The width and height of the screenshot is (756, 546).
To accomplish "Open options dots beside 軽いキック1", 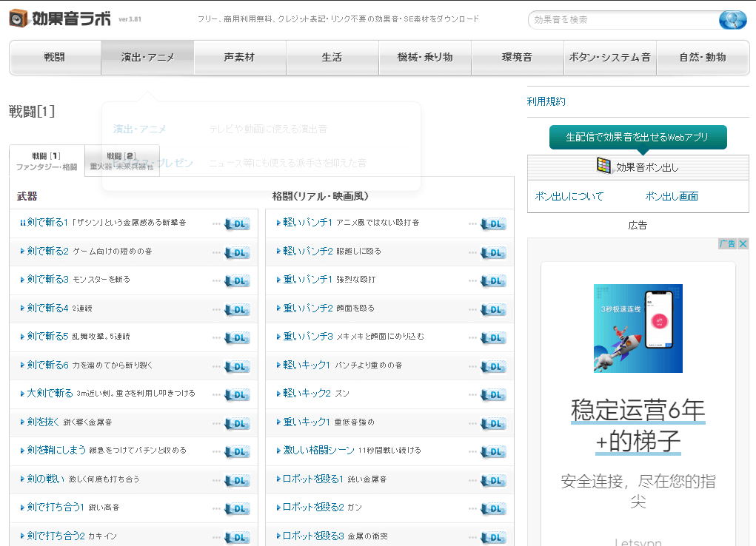I will click(x=472, y=367).
